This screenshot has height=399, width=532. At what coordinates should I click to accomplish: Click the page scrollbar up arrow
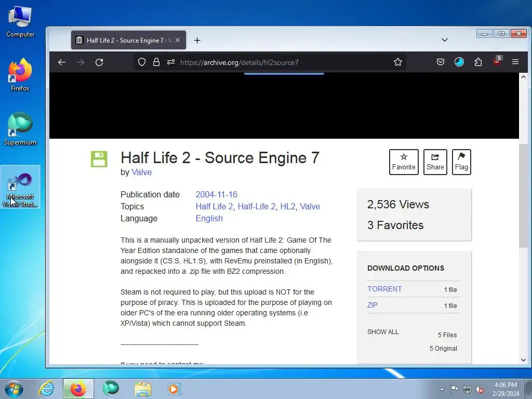523,77
